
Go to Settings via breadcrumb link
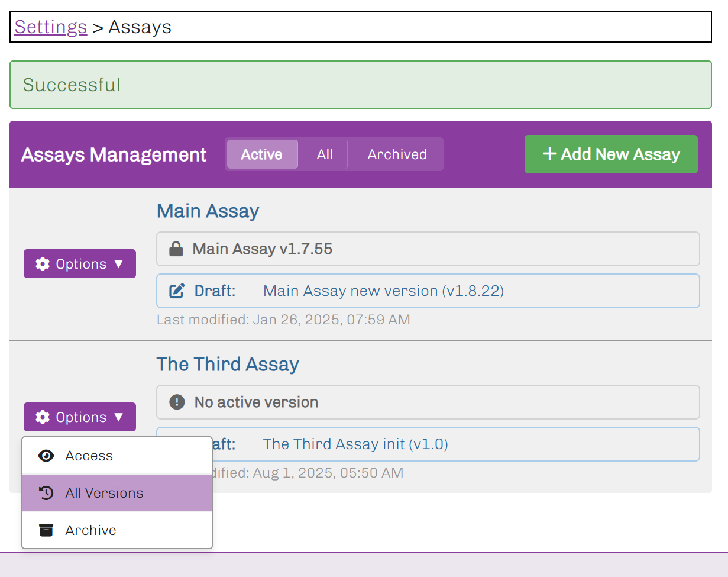coord(51,27)
